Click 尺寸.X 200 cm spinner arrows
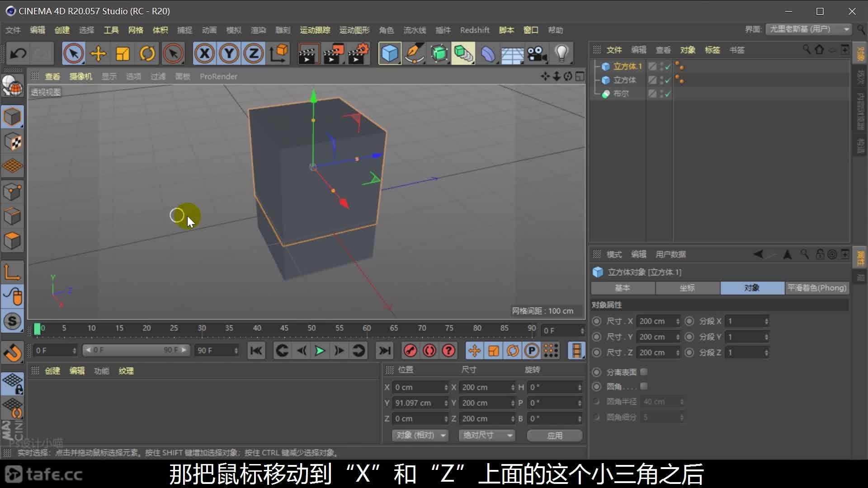868x488 pixels. click(678, 321)
